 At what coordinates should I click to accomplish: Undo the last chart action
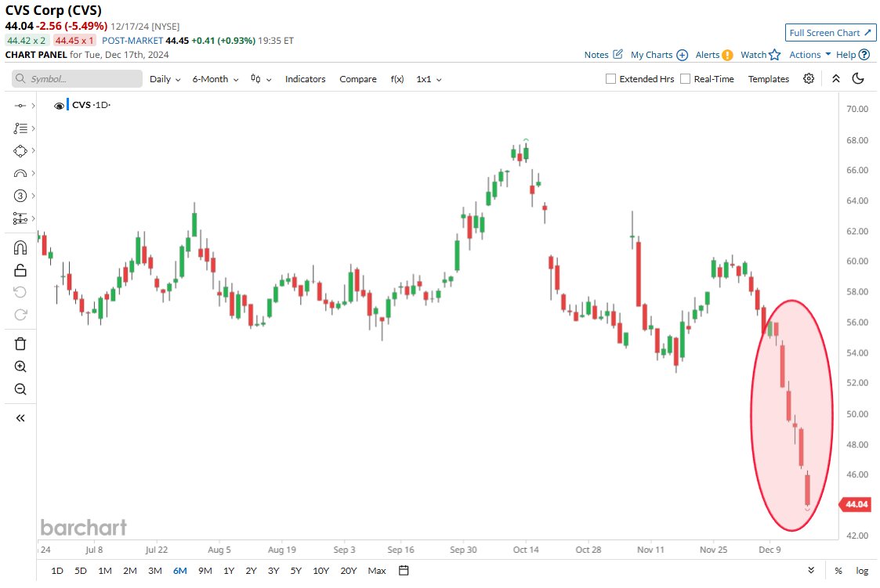click(x=20, y=292)
